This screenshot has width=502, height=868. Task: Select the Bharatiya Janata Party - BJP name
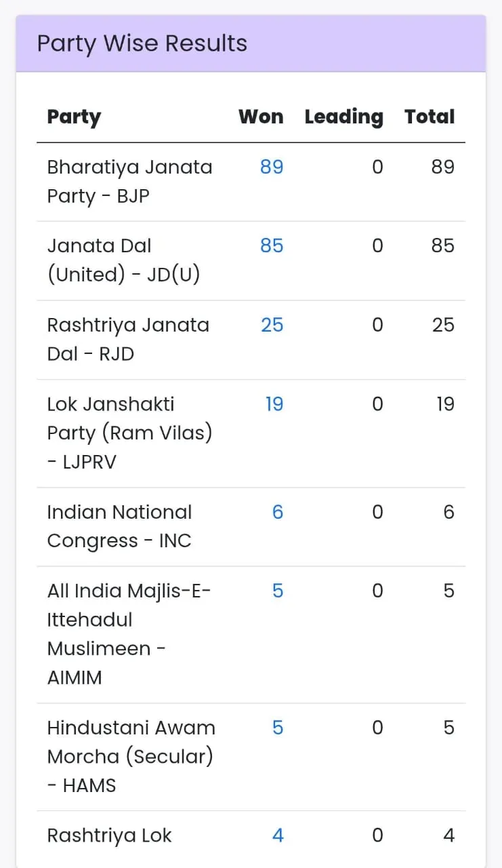pos(129,181)
